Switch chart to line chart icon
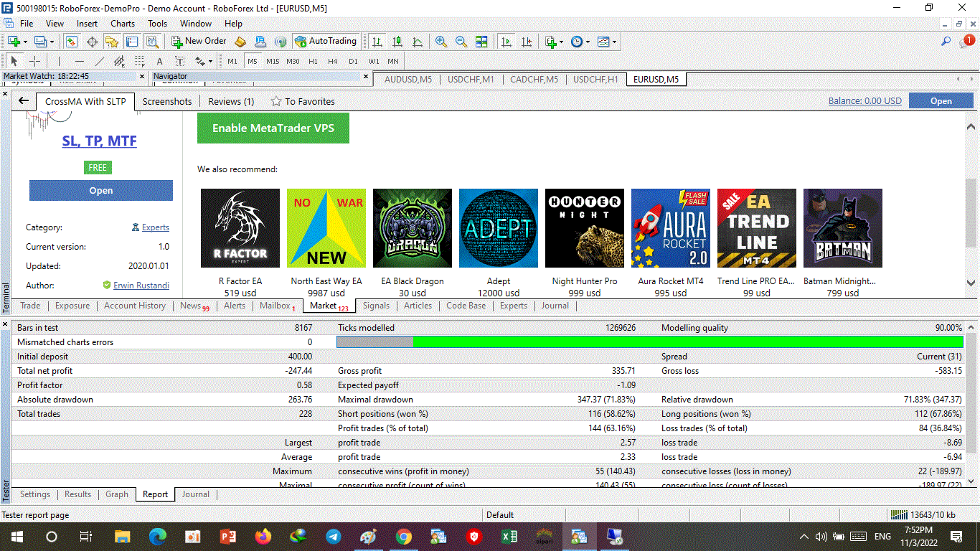 [x=418, y=42]
